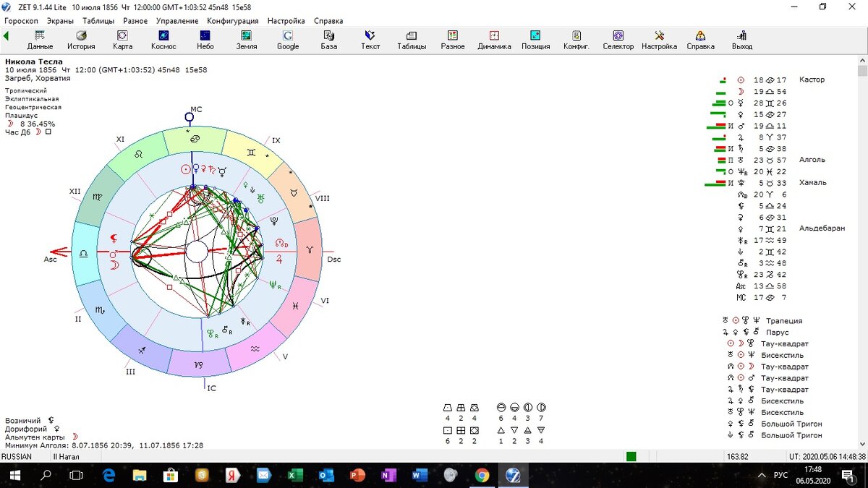Image resolution: width=868 pixels, height=488 pixels.
Task: Select the Трапеция configuration row
Action: (762, 320)
